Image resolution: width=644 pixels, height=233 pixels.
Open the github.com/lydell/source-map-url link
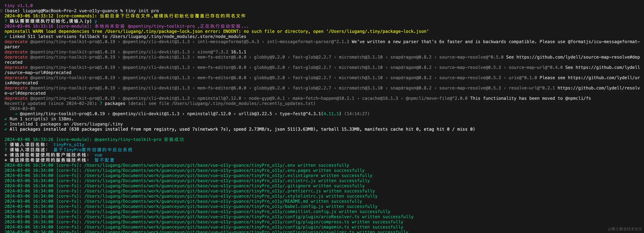pyautogui.click(x=608, y=68)
